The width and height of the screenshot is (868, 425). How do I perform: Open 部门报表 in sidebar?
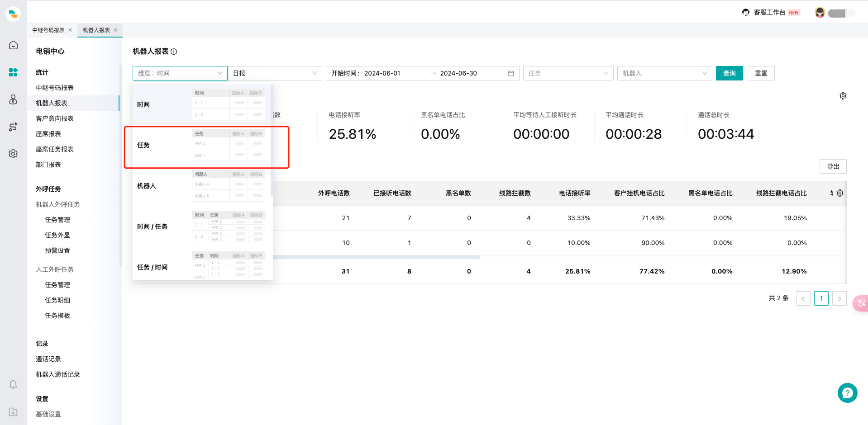(x=48, y=165)
